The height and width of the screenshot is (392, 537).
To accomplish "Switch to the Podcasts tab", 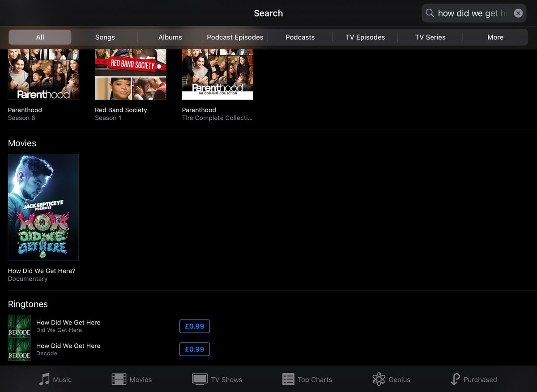I will click(x=300, y=37).
